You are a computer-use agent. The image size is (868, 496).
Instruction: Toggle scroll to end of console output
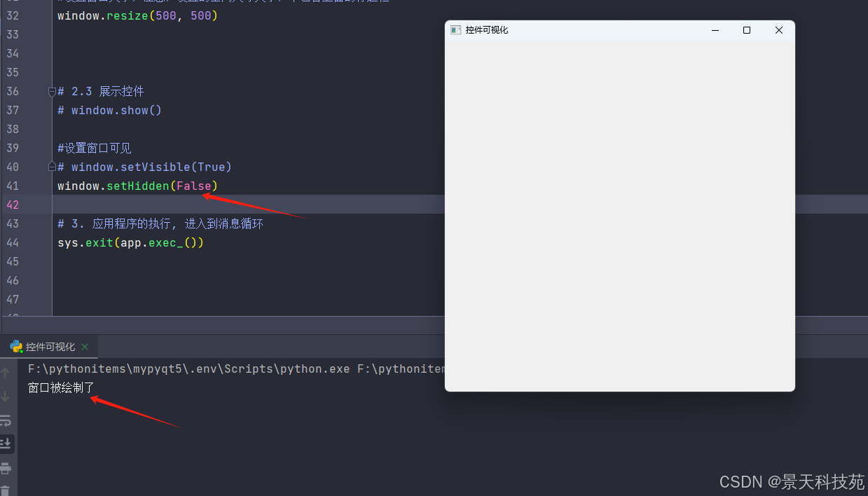[x=6, y=443]
